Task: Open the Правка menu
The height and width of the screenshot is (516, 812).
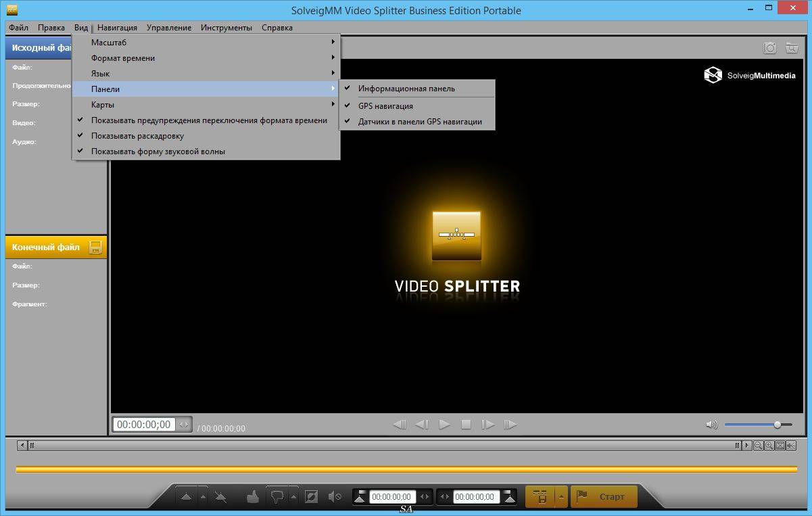Action: (x=51, y=28)
